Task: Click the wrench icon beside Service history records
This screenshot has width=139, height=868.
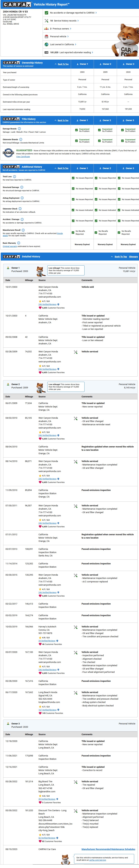Action: [x=47, y=21]
